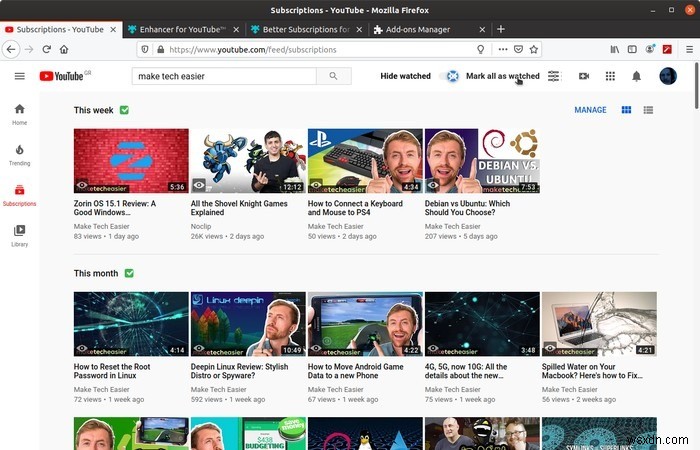This screenshot has height=450, width=700.
Task: Click the MANAGE link
Action: point(590,110)
